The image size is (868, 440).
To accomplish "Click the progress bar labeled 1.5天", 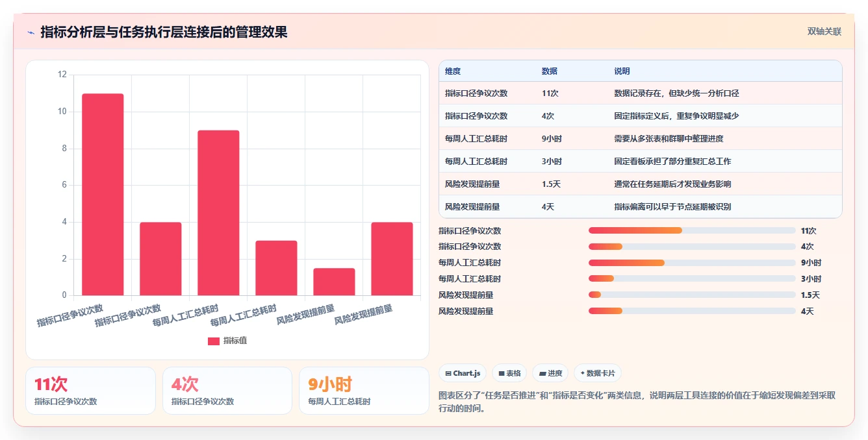I will pyautogui.click(x=692, y=295).
